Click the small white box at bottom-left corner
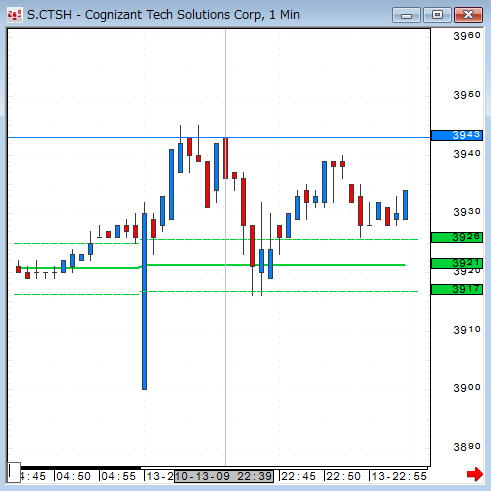The width and height of the screenshot is (491, 491). [x=14, y=472]
